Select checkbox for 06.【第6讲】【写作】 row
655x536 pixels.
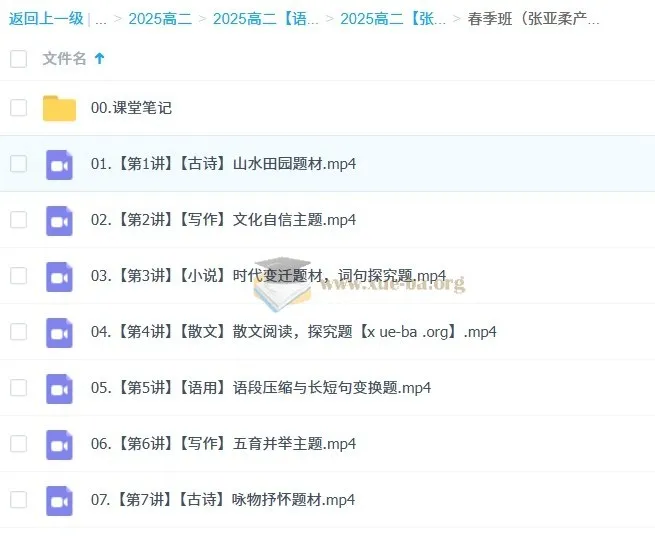(x=18, y=444)
